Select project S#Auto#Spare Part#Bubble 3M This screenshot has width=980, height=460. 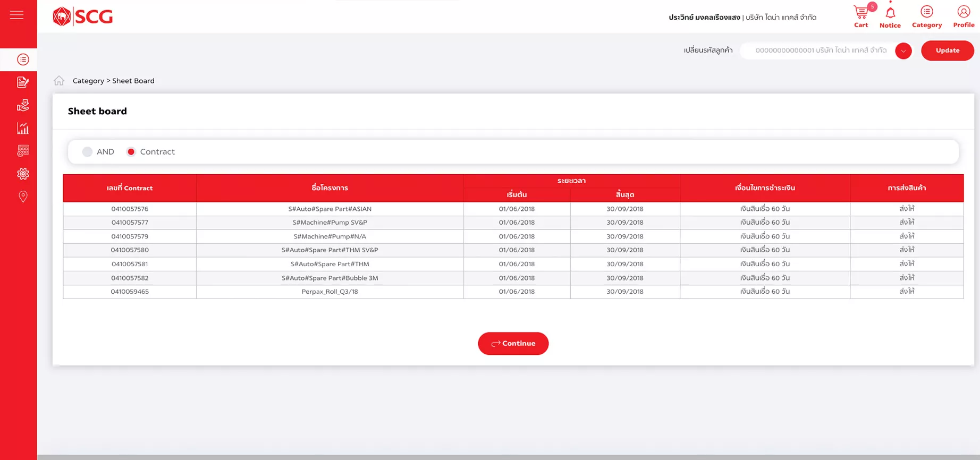[330, 278]
